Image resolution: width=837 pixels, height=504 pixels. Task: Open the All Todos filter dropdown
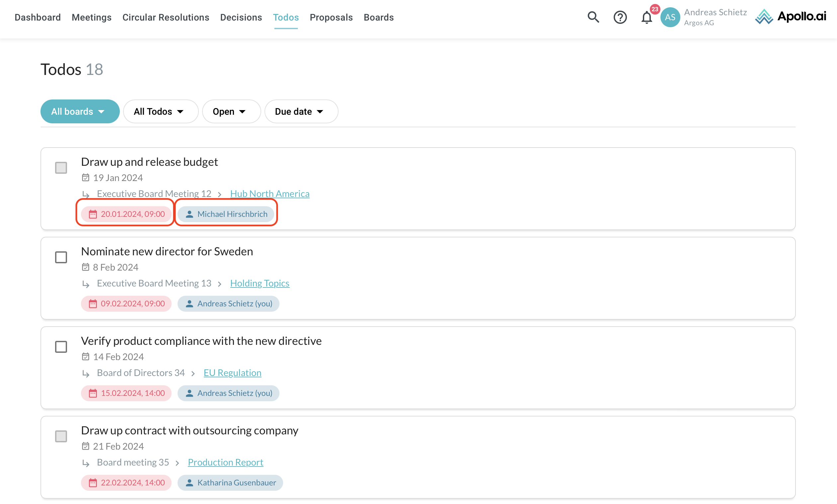(160, 111)
